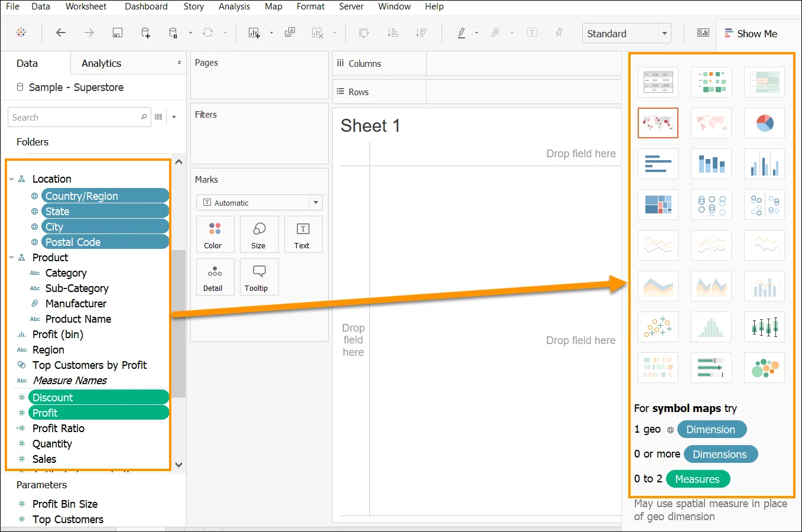Click the Color card in Marks
The height and width of the screenshot is (532, 802).
(215, 235)
